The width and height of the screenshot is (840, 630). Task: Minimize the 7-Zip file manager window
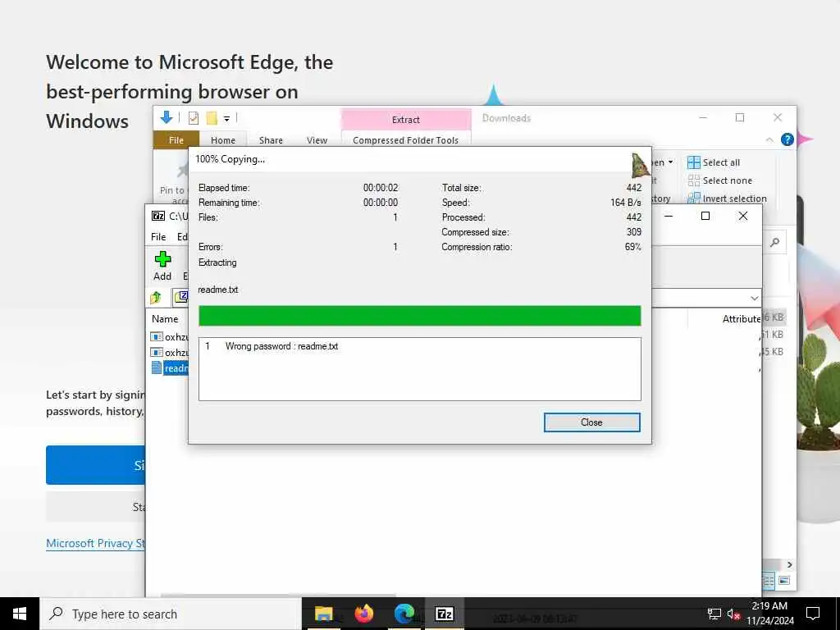click(669, 216)
